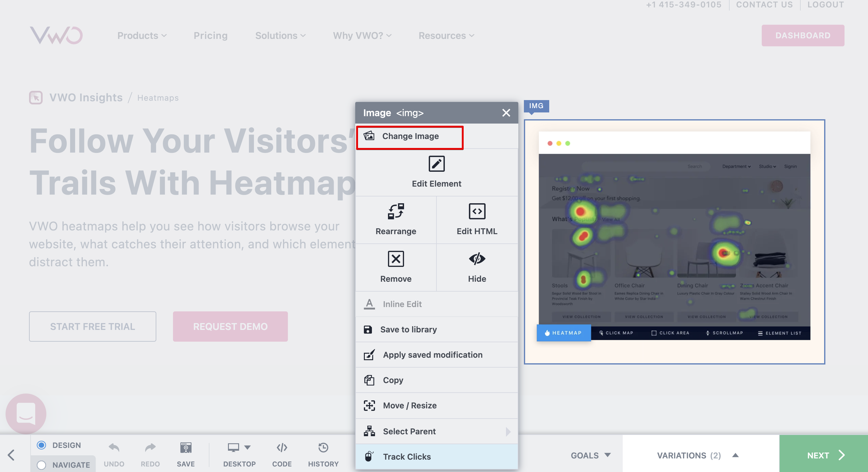The height and width of the screenshot is (472, 868).
Task: Close the Image panel with X
Action: tap(506, 112)
